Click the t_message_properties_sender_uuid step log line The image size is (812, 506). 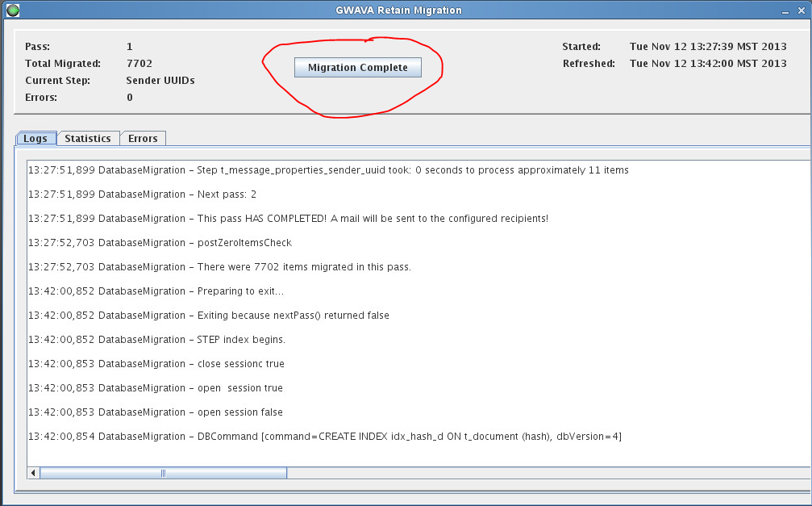(x=328, y=170)
